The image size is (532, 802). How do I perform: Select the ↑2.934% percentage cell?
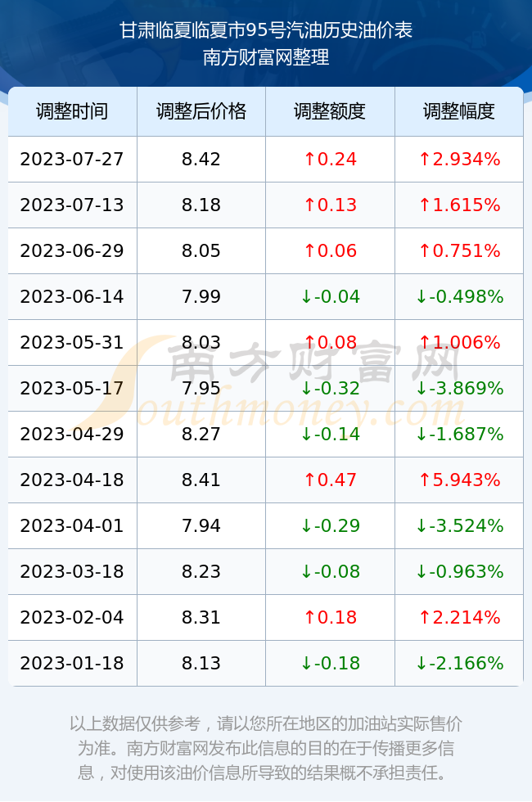(459, 159)
